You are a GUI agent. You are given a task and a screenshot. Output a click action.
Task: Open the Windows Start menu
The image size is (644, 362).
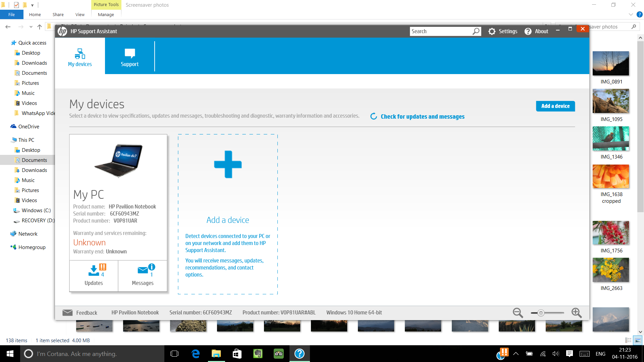[x=10, y=354]
